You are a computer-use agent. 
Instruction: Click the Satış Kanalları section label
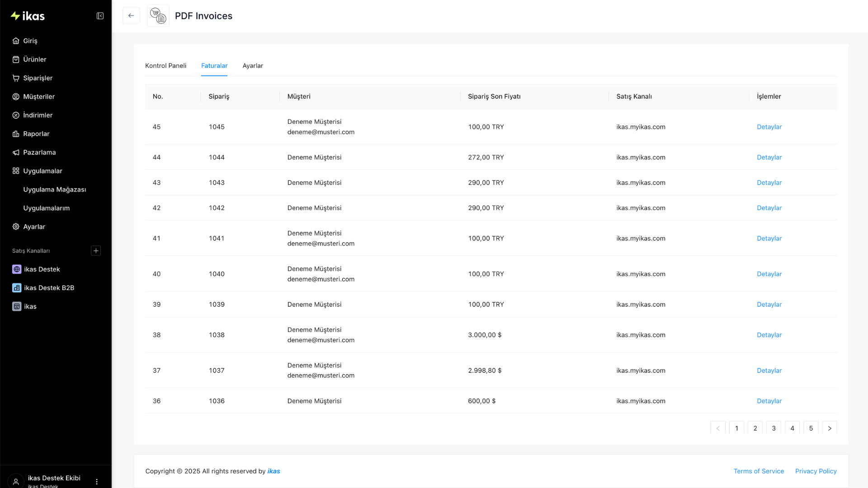(x=31, y=251)
